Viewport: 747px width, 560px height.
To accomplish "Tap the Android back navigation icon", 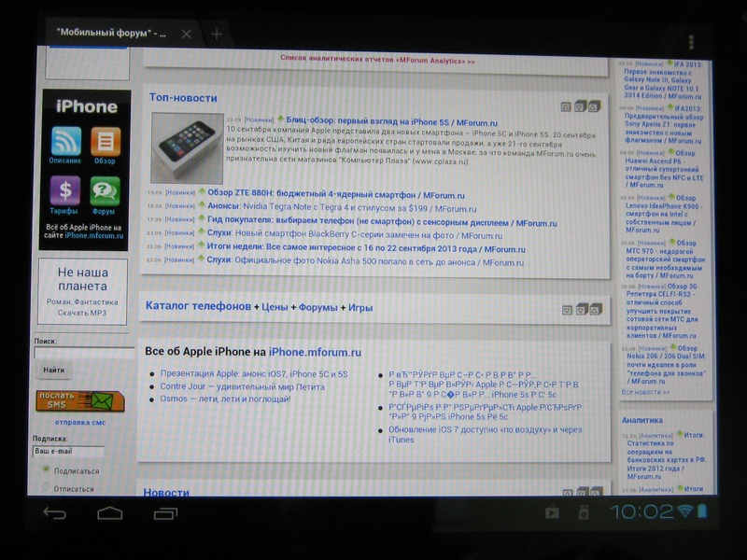I will pos(55,512).
